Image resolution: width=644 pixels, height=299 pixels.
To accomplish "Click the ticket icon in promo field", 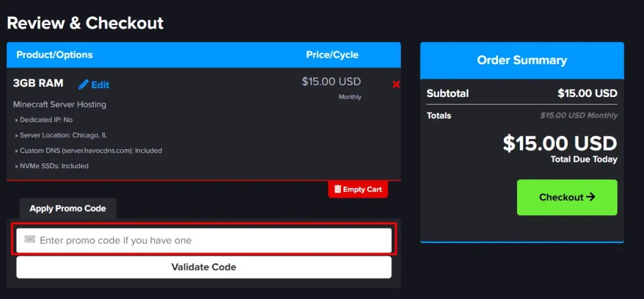I will tap(30, 240).
